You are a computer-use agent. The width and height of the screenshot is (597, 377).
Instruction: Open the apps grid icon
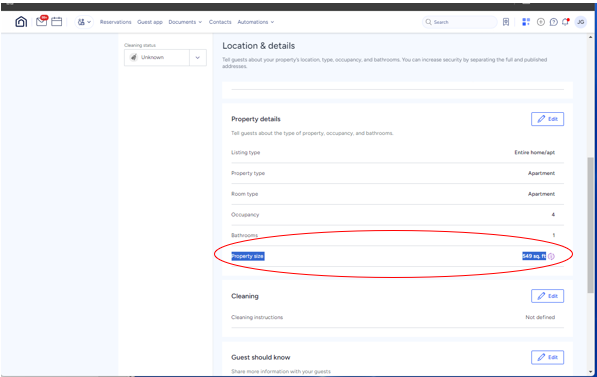(x=526, y=22)
